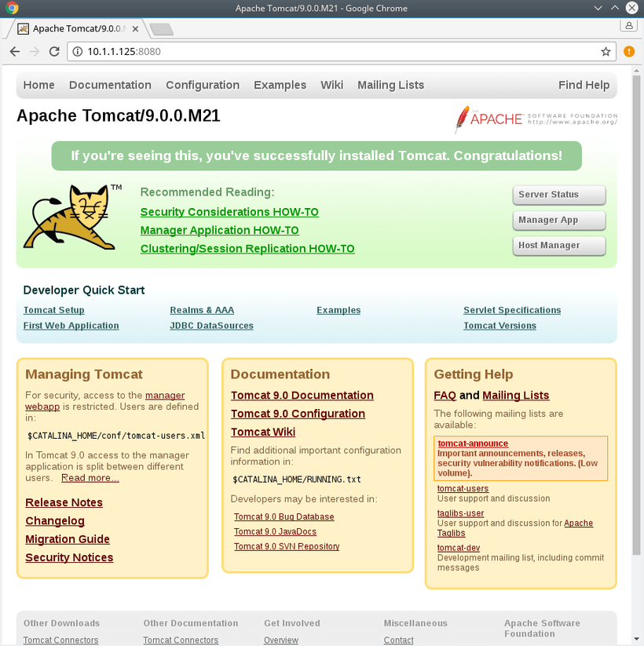Open the Tomcat Wiki link
Image resolution: width=644 pixels, height=646 pixels.
(x=263, y=432)
